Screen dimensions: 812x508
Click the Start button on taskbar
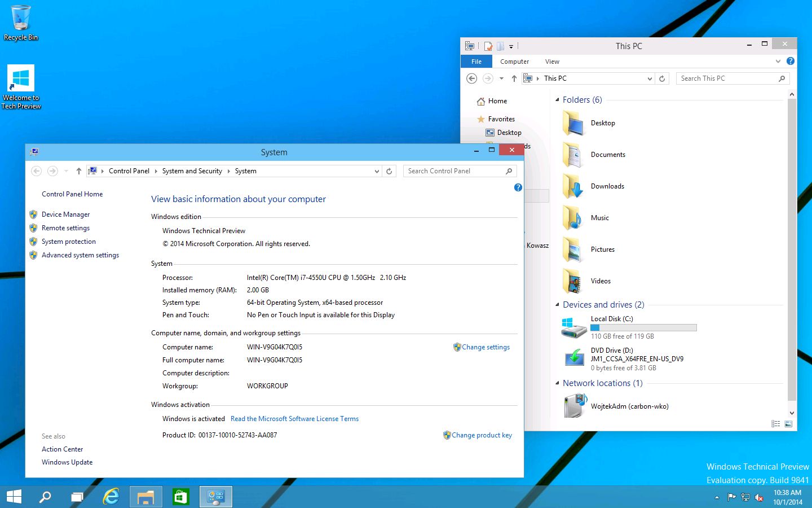click(14, 497)
